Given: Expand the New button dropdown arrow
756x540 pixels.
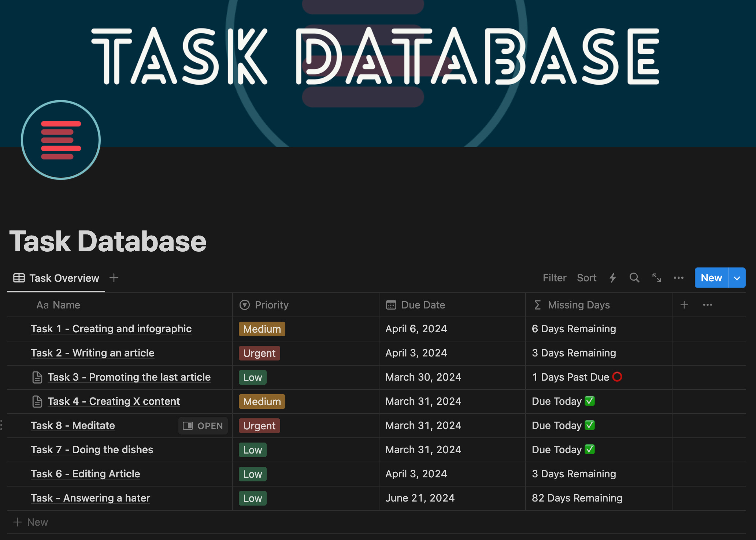Looking at the screenshot, I should tap(737, 278).
